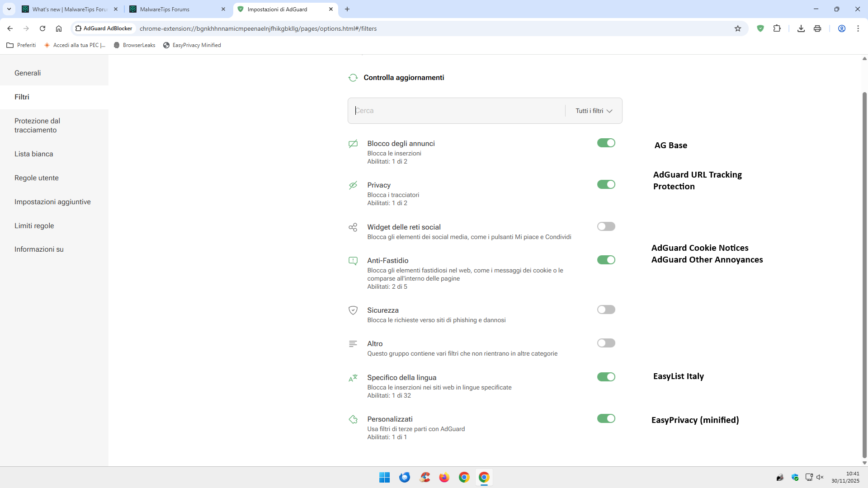Click the Sicurezza shield icon
Screen dimensions: 868x488
(353, 310)
